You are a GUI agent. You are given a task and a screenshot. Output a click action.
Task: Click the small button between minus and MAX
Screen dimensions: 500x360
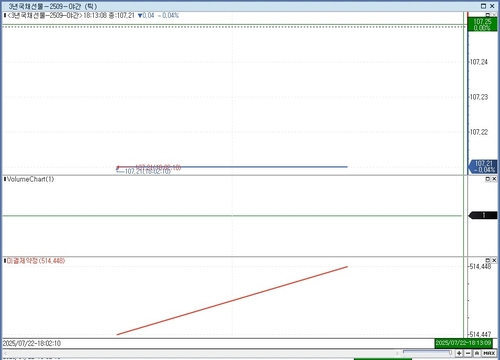coord(477,353)
